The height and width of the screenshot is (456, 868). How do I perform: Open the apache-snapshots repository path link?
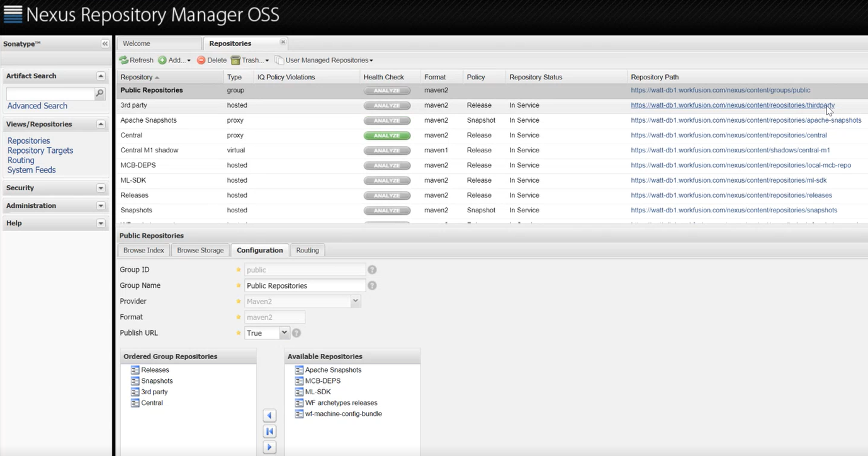coord(746,120)
